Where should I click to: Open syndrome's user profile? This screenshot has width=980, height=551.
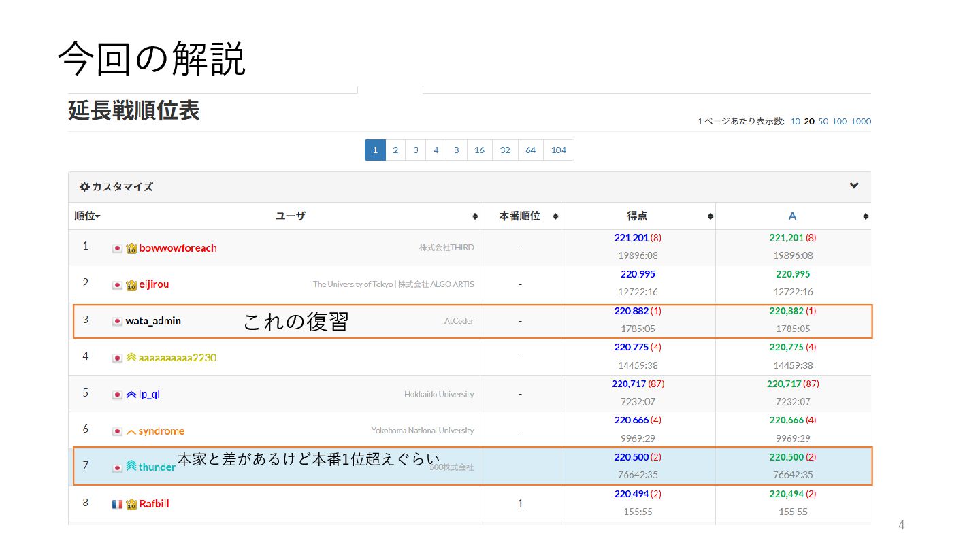tap(161, 431)
